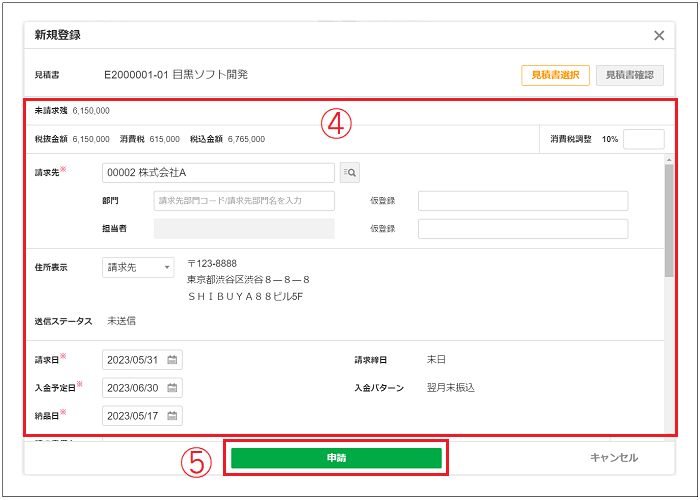
Task: Click the 消費税調整 10% input box
Action: coord(644,139)
